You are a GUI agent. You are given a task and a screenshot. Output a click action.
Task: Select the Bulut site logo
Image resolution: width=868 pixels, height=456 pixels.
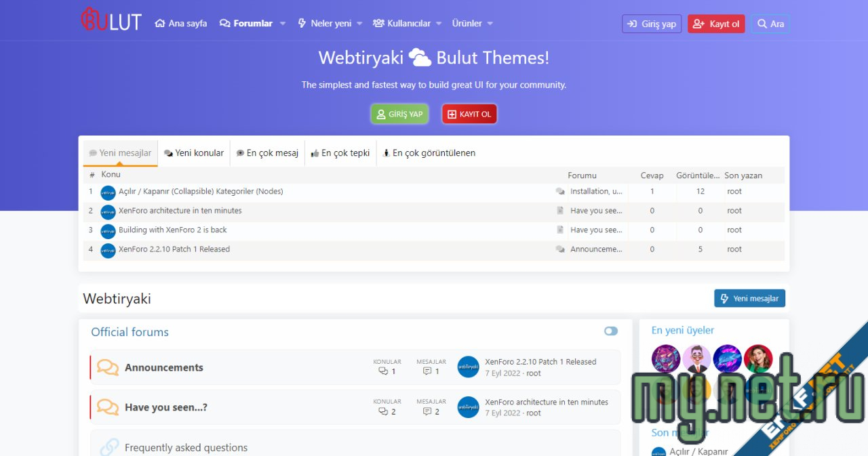[111, 20]
